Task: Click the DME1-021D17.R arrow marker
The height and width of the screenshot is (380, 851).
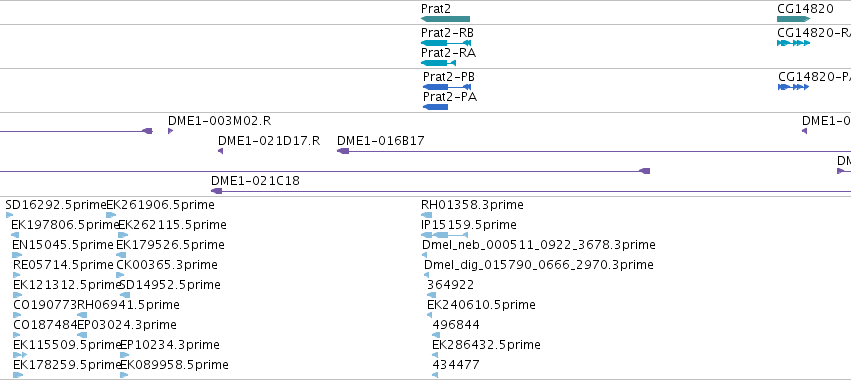Action: pyautogui.click(x=220, y=151)
